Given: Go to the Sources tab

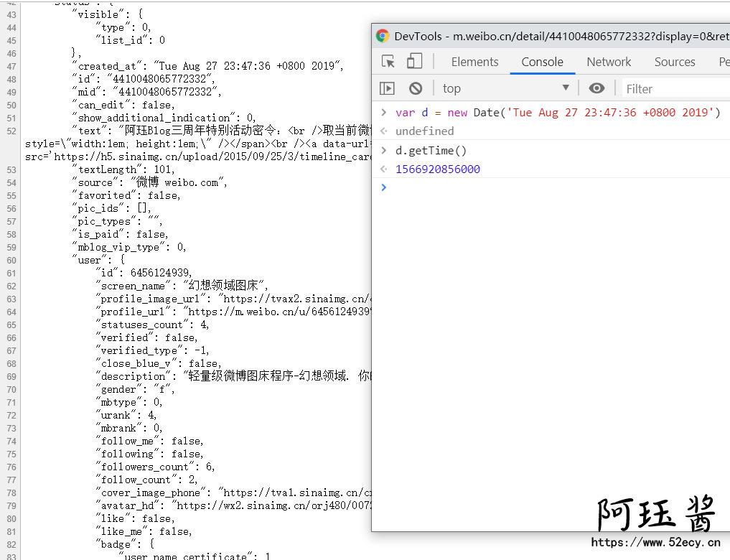Looking at the screenshot, I should point(675,62).
